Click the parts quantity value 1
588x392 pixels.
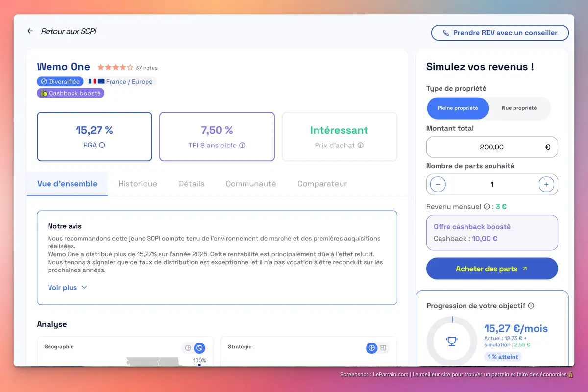(x=492, y=185)
